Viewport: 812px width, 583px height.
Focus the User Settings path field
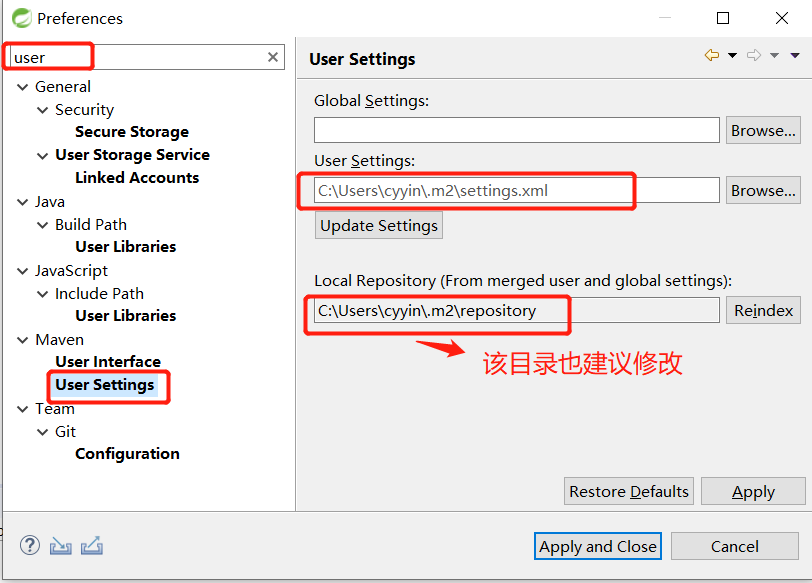point(516,190)
